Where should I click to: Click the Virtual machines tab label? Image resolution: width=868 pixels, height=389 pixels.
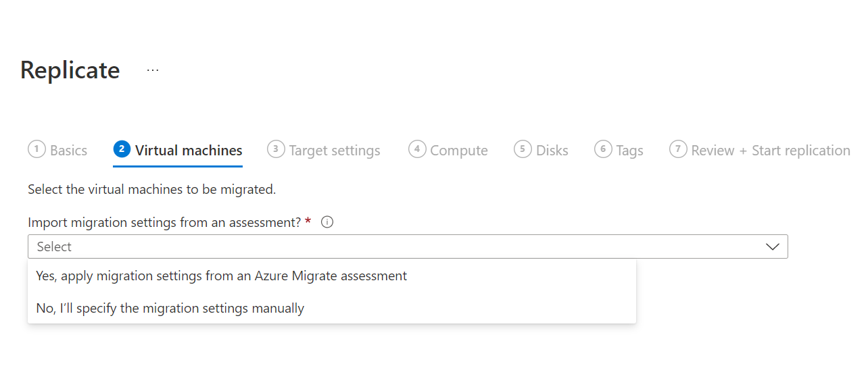point(187,149)
